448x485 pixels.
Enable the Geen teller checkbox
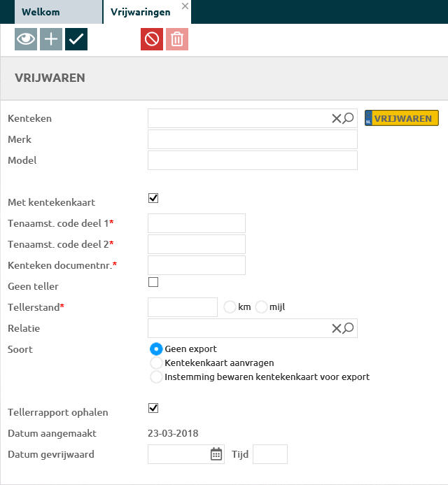click(x=153, y=282)
